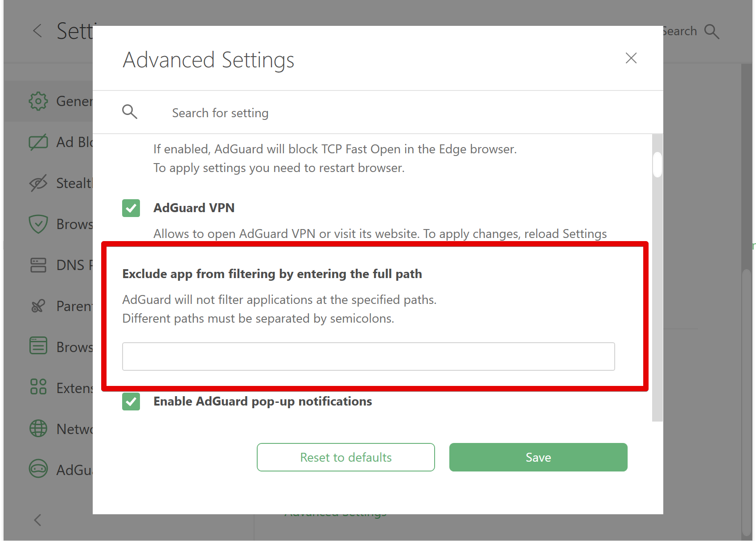Click the exclude app path input field
Screen dimensions: 756x541
coord(368,357)
